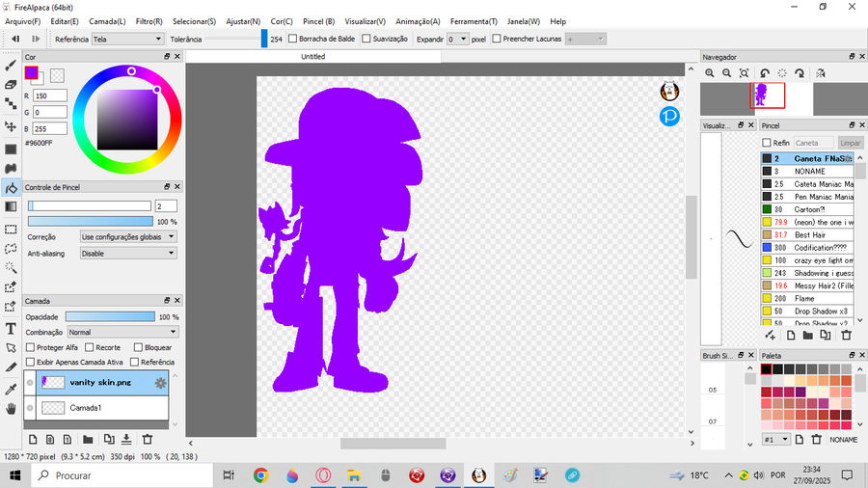The width and height of the screenshot is (868, 488).
Task: Rotate canvas left in Navigator
Action: [765, 73]
